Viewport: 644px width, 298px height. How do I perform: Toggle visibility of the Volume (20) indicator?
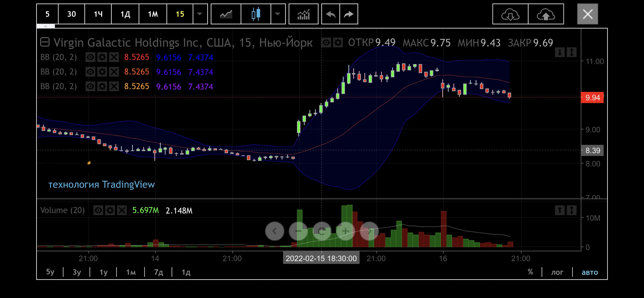98,211
